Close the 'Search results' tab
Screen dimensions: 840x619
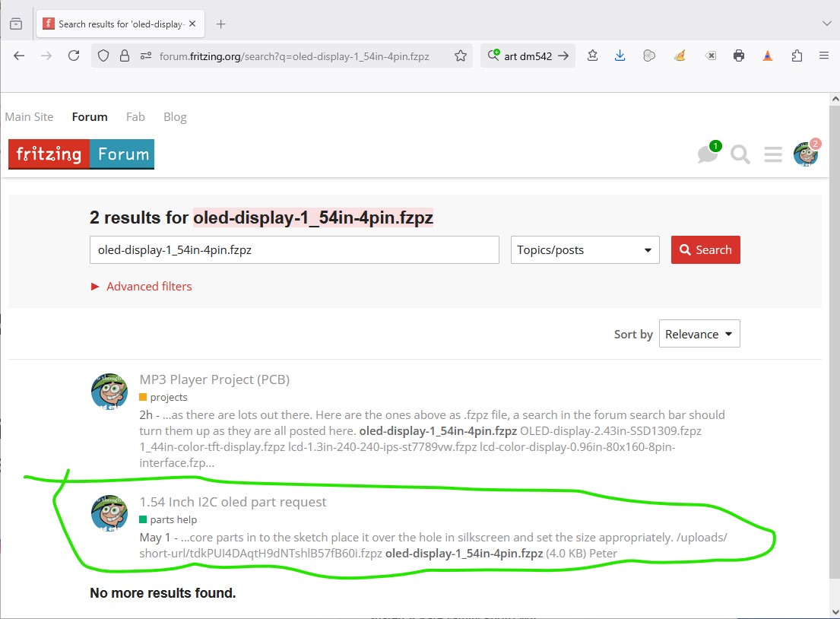pos(192,24)
